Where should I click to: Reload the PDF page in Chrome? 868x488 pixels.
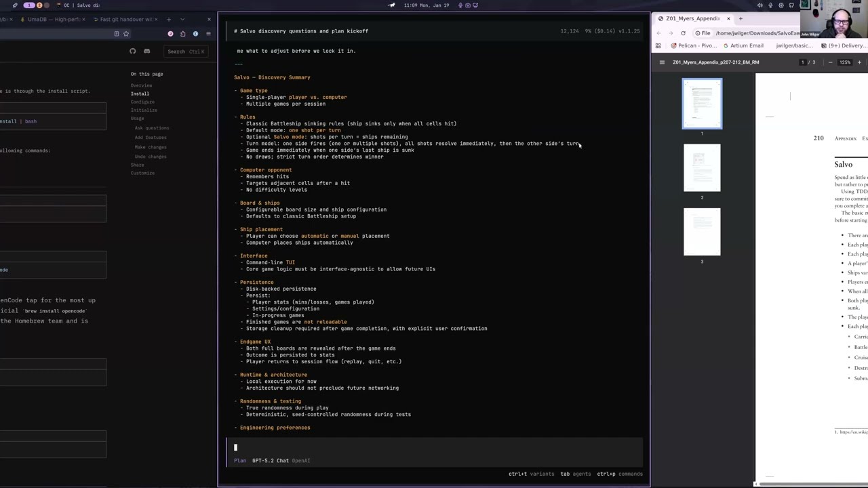click(x=683, y=33)
